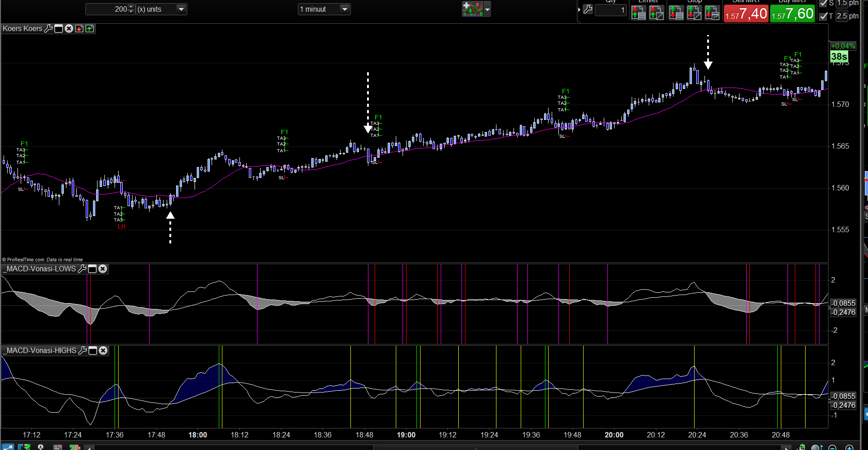
Task: Place first Limiet order icon
Action: (638, 13)
